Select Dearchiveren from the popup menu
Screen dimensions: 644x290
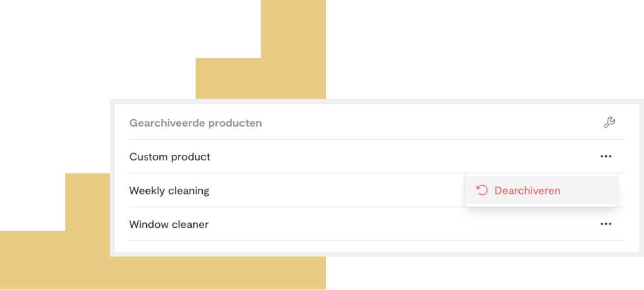[x=541, y=190]
